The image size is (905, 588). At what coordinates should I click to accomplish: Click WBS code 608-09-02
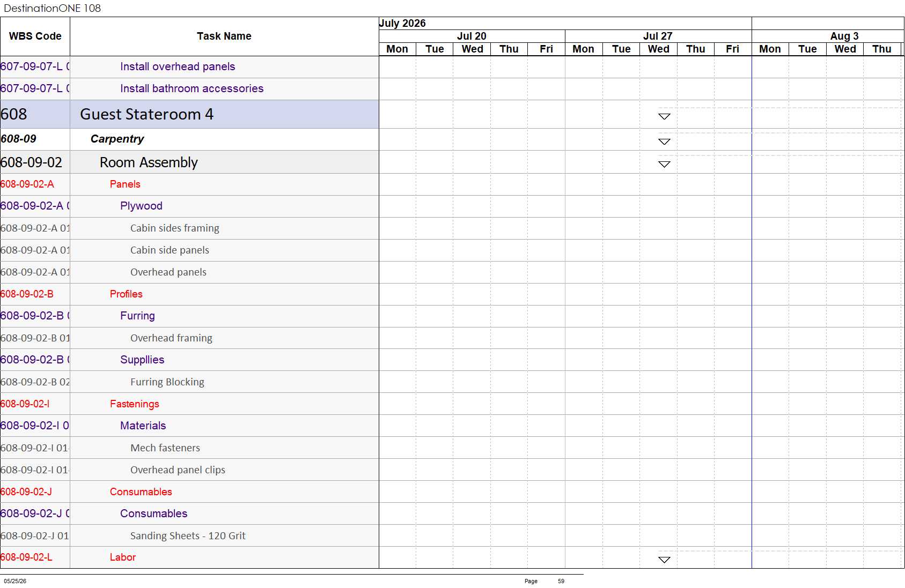tap(31, 162)
